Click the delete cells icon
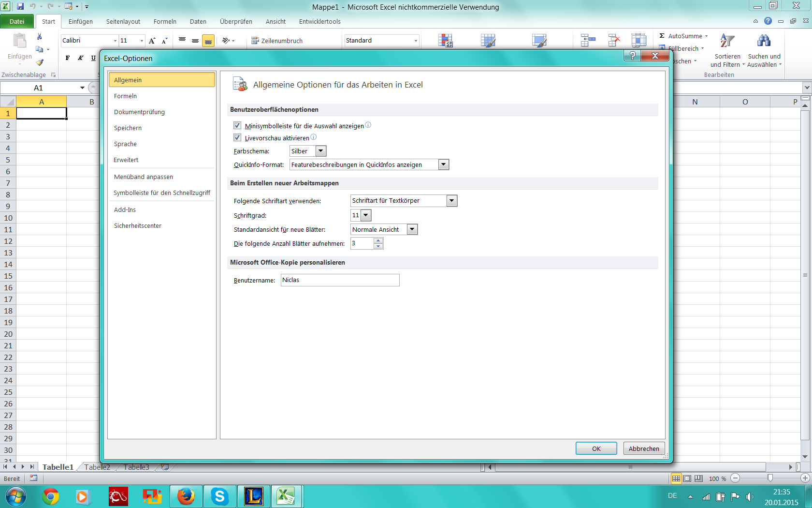812x508 pixels. coord(614,41)
